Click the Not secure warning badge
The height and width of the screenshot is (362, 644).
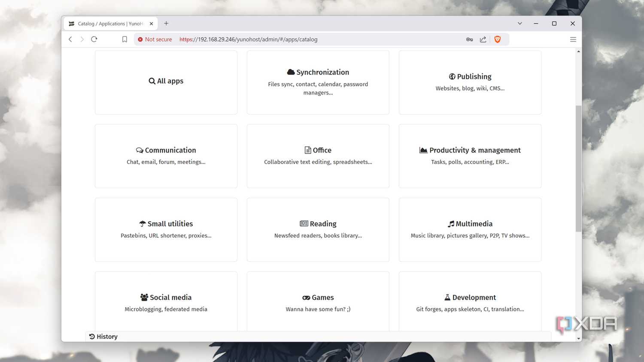coord(155,39)
